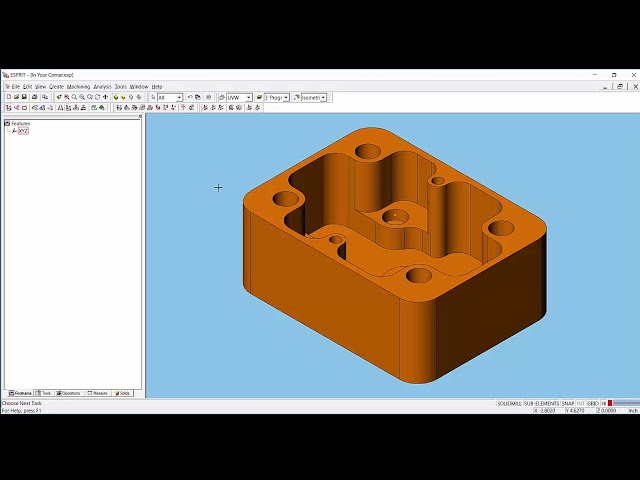
Task: Open the Window menu
Action: [x=139, y=87]
